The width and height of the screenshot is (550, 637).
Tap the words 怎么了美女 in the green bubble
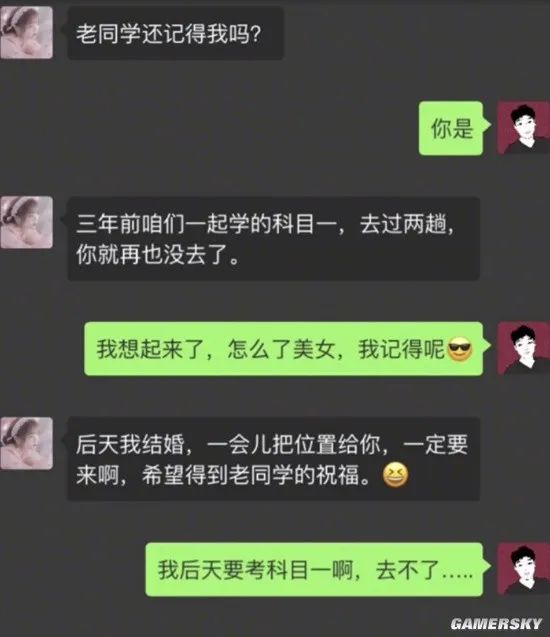(281, 349)
